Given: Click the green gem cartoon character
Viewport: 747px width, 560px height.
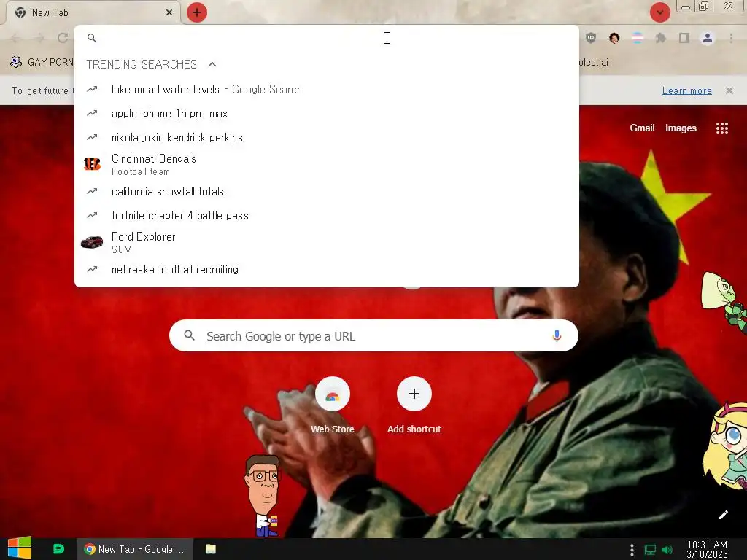Looking at the screenshot, I should (724, 302).
